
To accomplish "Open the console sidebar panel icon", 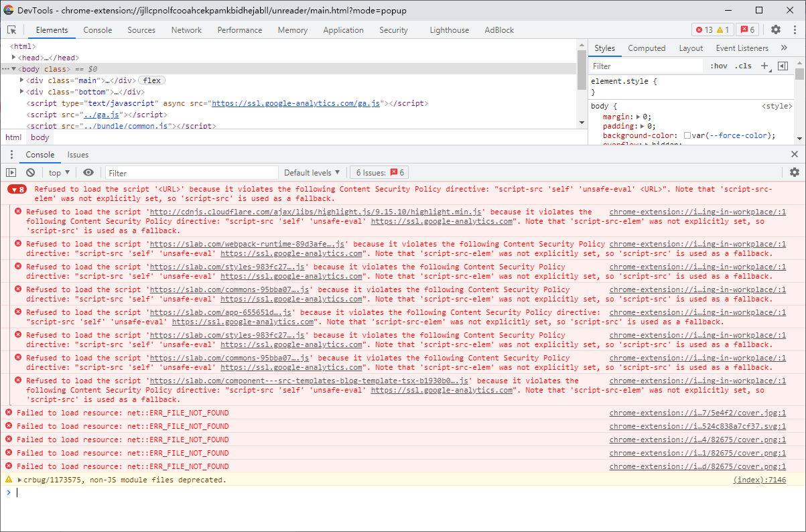I will coord(11,172).
